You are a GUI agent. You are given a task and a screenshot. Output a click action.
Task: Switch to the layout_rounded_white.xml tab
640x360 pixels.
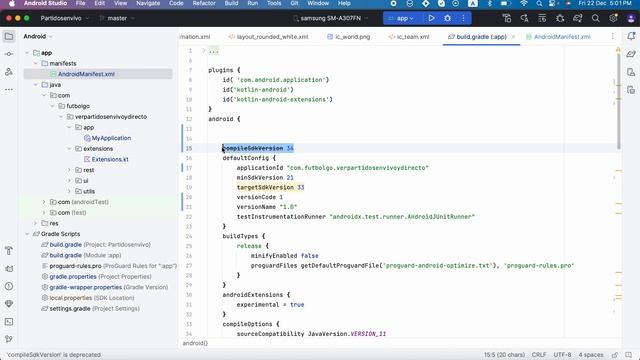pos(268,37)
